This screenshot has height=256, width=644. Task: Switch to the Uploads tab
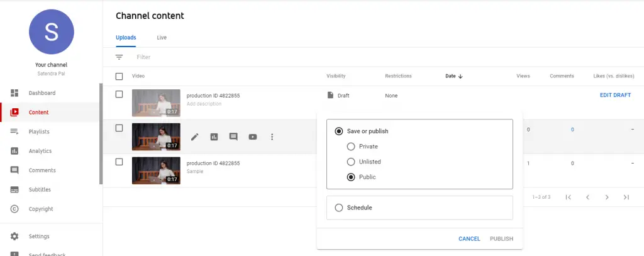pyautogui.click(x=126, y=37)
